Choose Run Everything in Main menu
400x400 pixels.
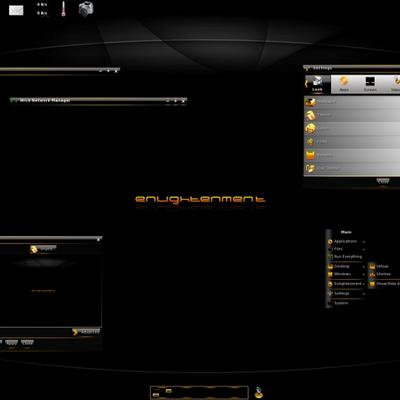point(345,257)
